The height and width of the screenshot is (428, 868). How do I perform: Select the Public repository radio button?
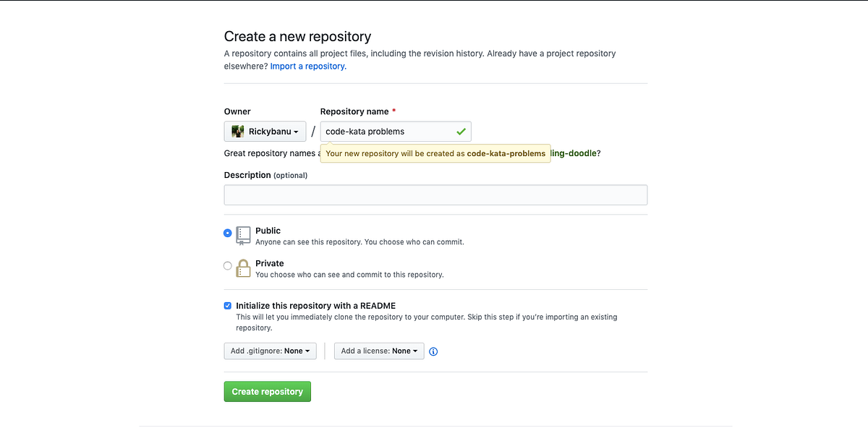(227, 234)
